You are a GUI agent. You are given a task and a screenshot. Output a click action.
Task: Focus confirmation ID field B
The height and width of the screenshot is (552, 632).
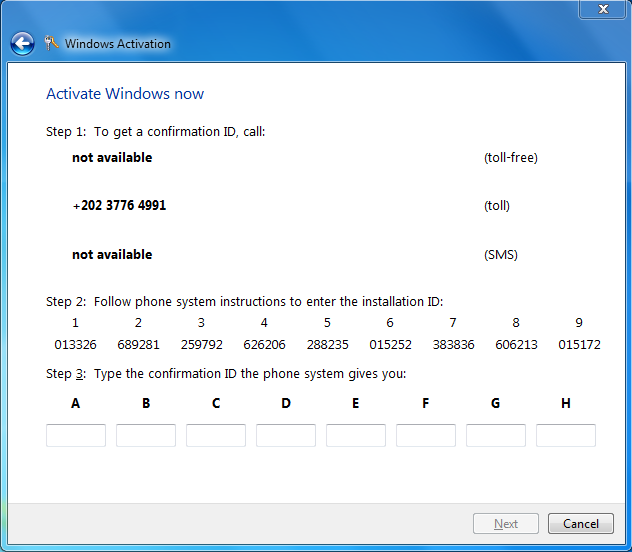(146, 435)
